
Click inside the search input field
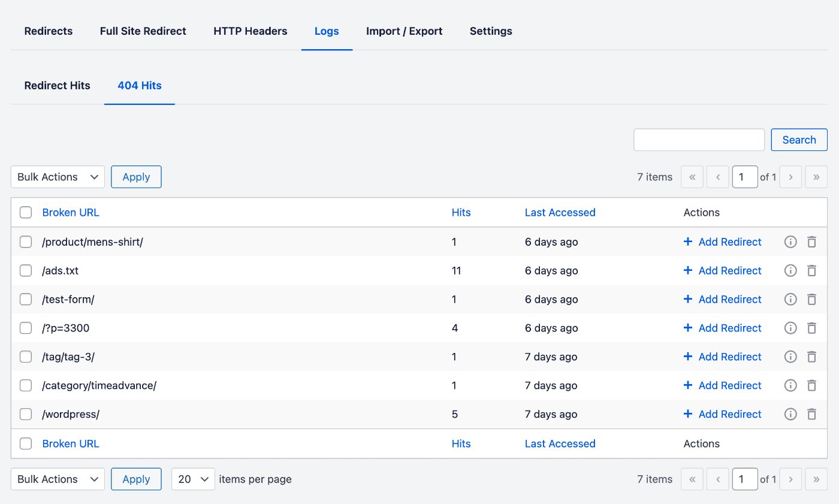click(x=698, y=139)
